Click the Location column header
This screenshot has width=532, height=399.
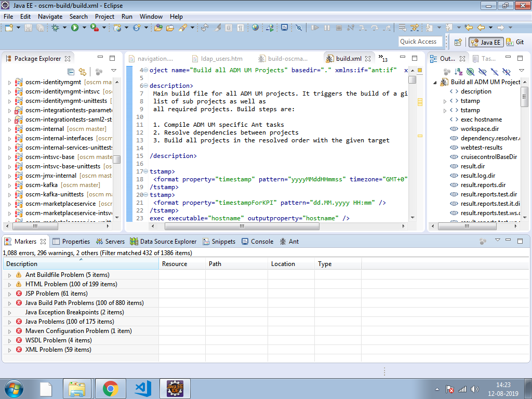pyautogui.click(x=291, y=263)
